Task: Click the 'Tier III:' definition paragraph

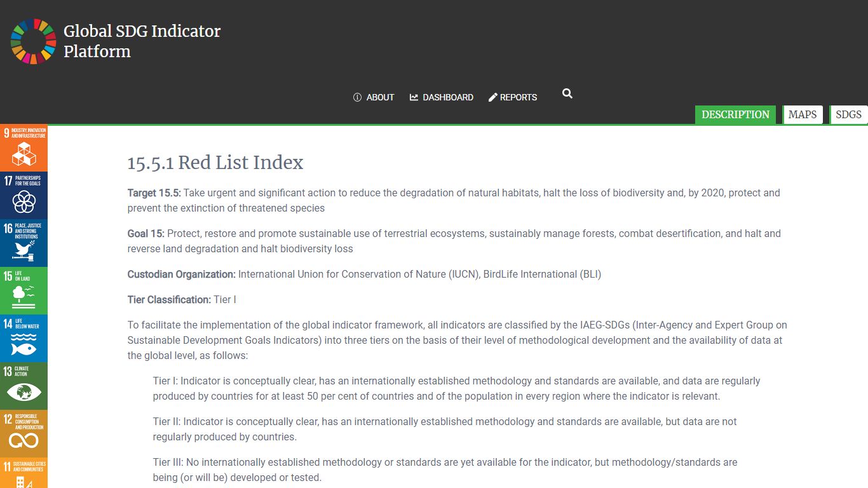Action: (x=445, y=470)
